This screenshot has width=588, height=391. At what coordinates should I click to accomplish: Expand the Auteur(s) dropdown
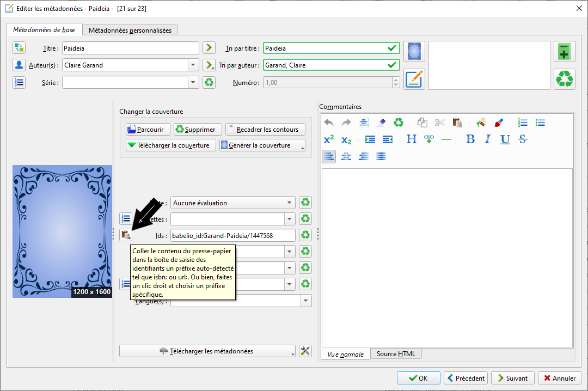click(x=193, y=65)
